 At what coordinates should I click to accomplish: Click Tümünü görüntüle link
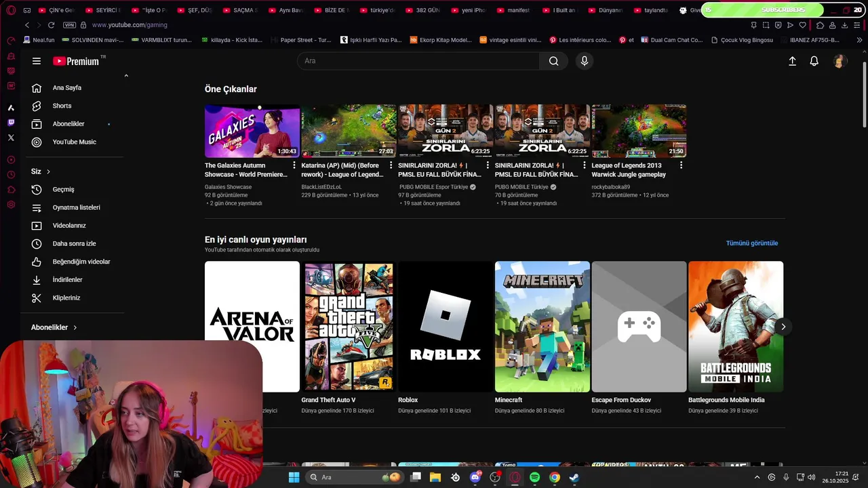click(x=752, y=243)
